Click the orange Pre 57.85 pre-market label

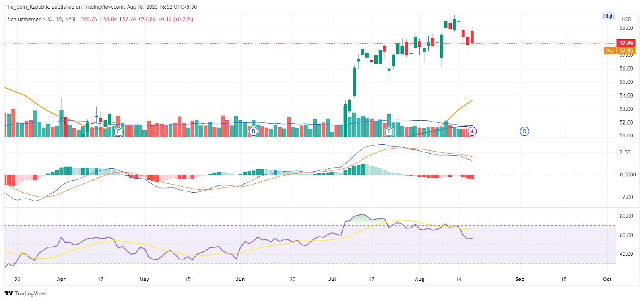click(x=620, y=51)
